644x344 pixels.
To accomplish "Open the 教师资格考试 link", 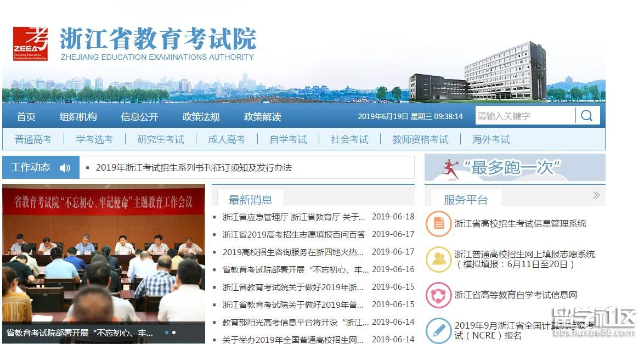I will click(420, 139).
